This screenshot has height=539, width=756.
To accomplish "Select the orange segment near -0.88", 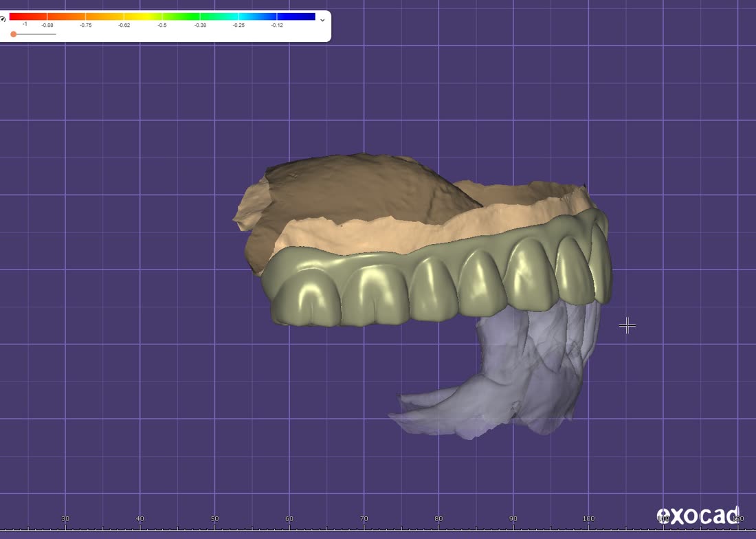I will [66, 17].
